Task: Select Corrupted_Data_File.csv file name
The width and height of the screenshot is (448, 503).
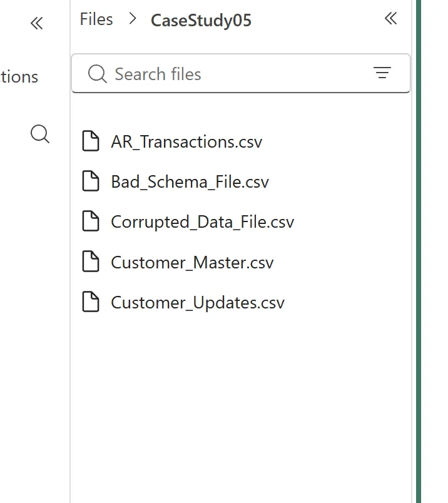Action: tap(203, 222)
